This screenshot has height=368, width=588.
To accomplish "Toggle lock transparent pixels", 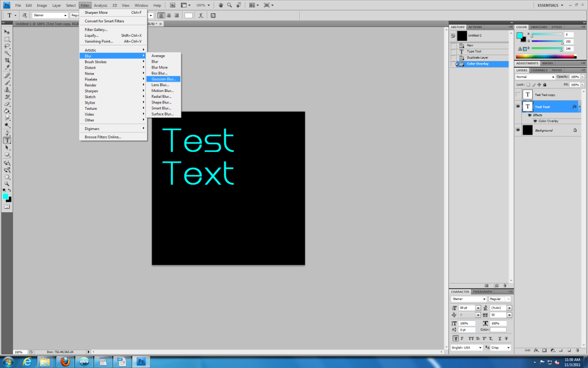I will [528, 85].
